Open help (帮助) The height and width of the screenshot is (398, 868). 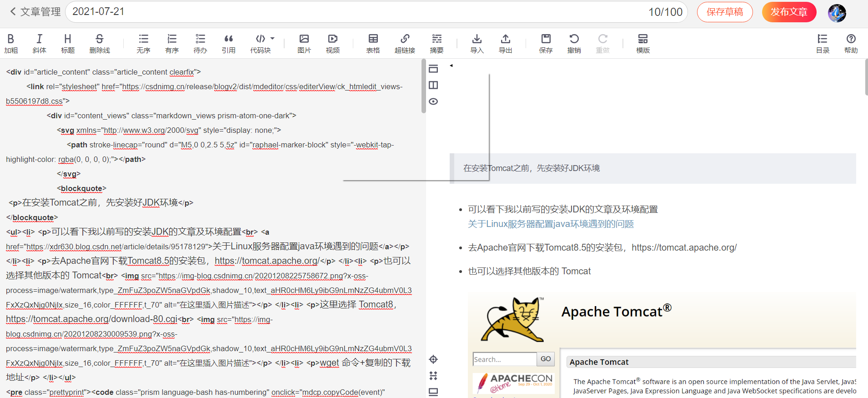point(851,44)
